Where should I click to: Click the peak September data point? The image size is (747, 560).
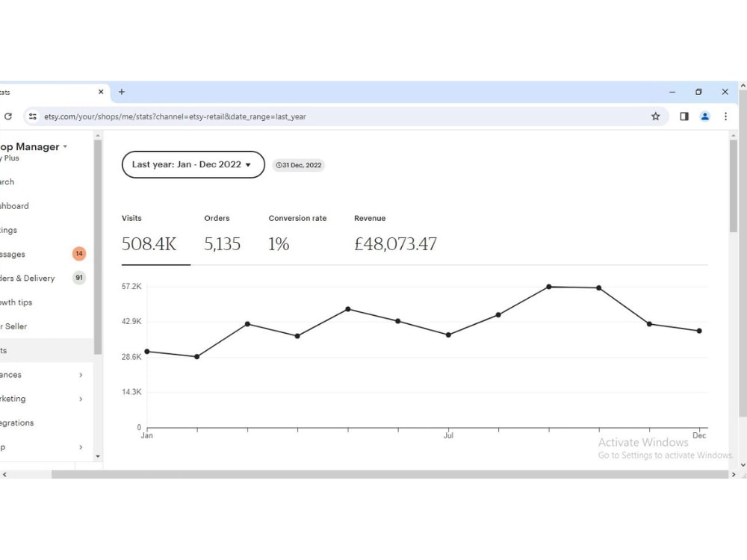[x=549, y=287]
